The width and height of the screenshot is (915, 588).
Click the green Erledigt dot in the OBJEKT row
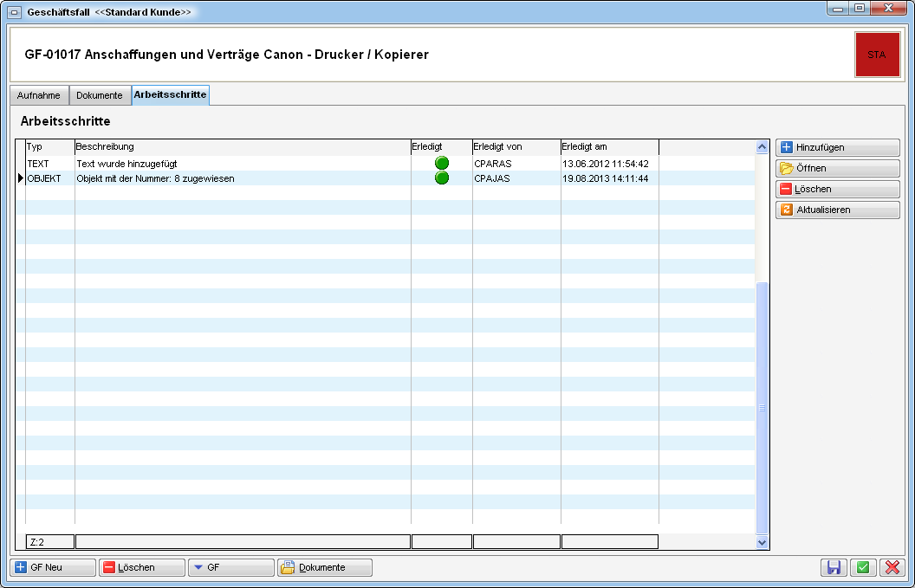pyautogui.click(x=442, y=178)
